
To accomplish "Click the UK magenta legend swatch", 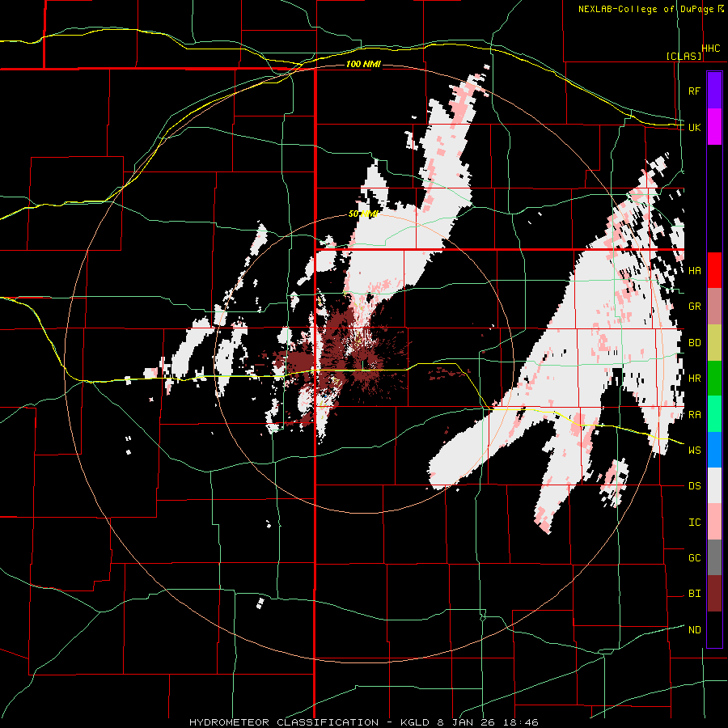I will pos(714,127).
